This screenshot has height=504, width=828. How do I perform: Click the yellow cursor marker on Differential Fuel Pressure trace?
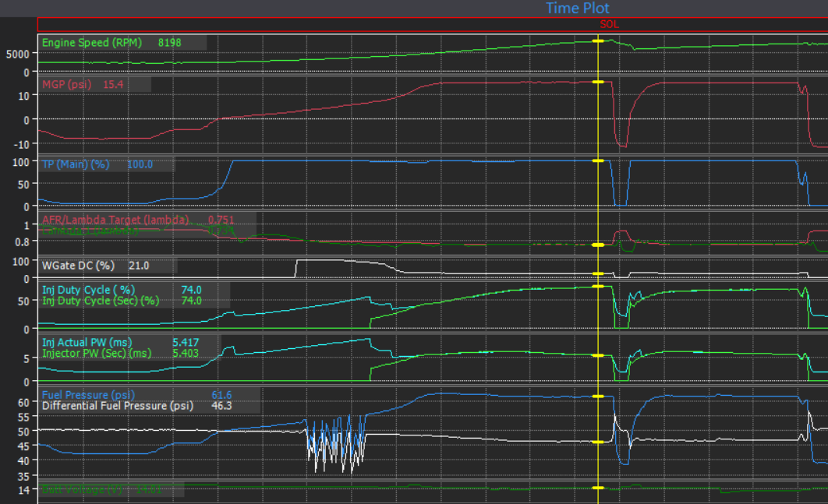click(598, 442)
